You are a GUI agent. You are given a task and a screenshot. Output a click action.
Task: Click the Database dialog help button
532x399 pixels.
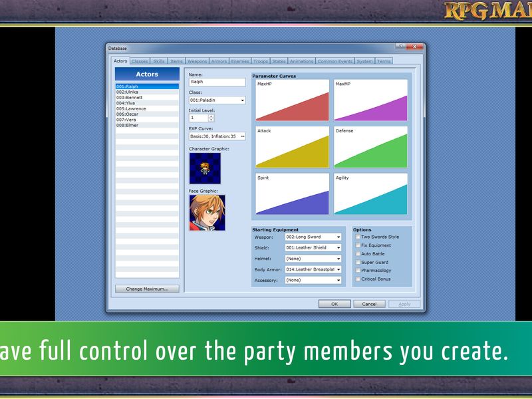click(400, 47)
